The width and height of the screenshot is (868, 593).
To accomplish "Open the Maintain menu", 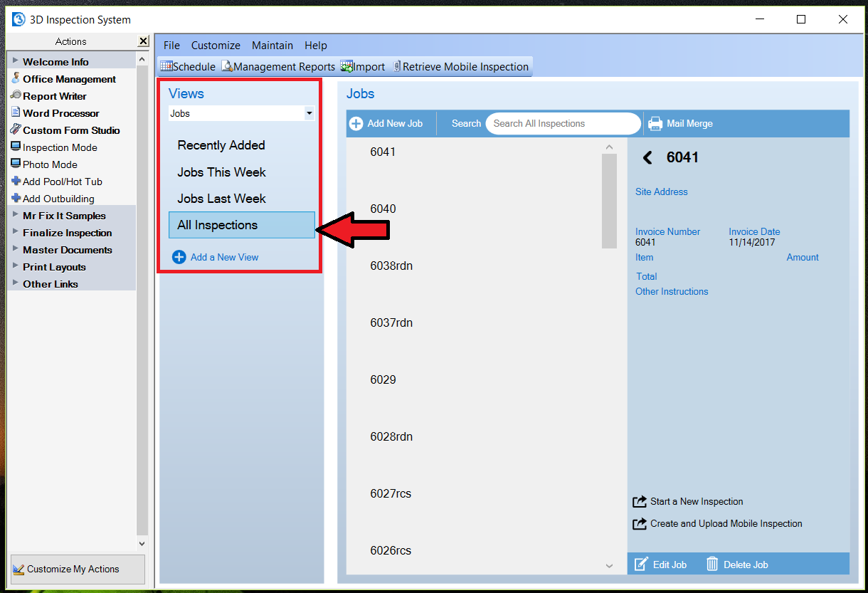I will pyautogui.click(x=272, y=46).
